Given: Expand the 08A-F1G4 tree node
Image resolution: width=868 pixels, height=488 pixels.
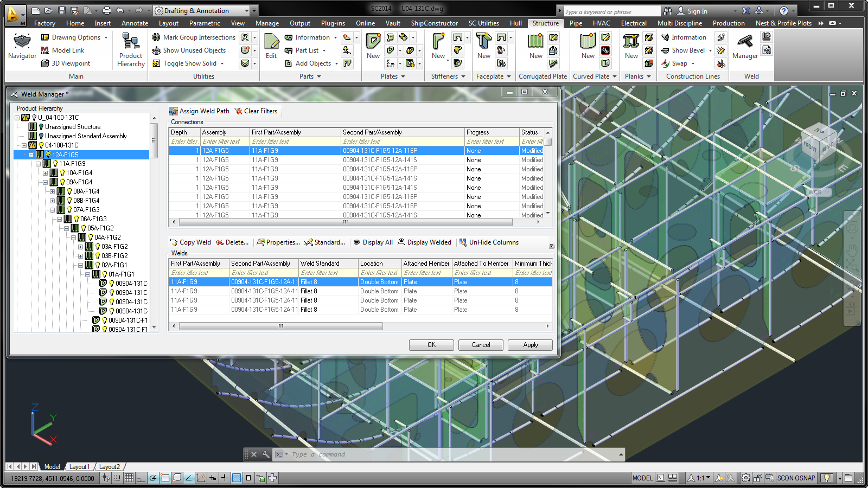Looking at the screenshot, I should coord(53,191).
